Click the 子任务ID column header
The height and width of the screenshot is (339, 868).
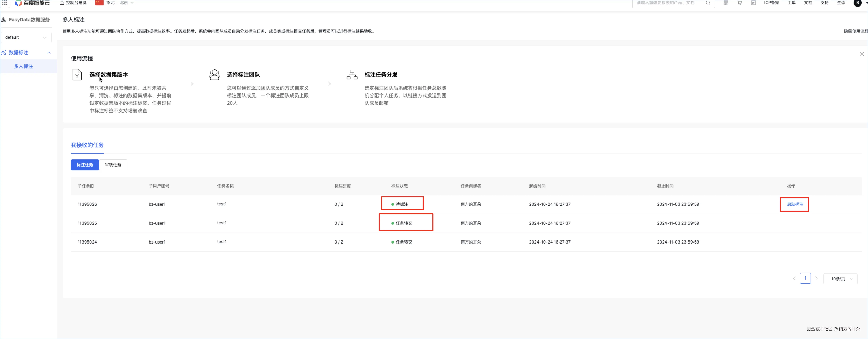pos(86,186)
